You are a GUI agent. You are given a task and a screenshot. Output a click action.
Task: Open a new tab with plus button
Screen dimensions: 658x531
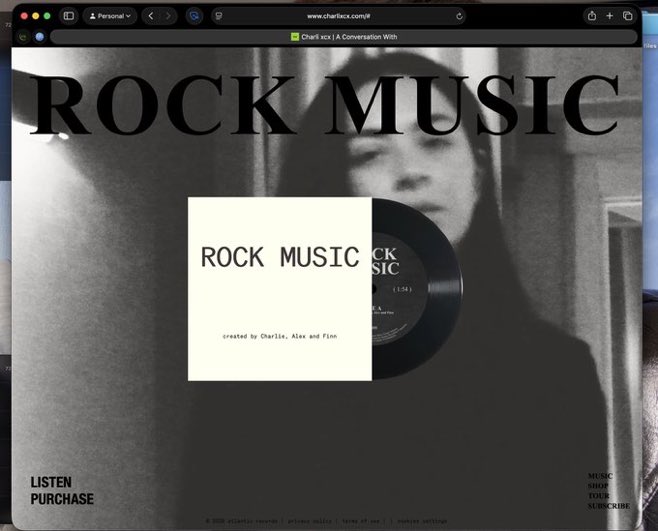tap(610, 16)
